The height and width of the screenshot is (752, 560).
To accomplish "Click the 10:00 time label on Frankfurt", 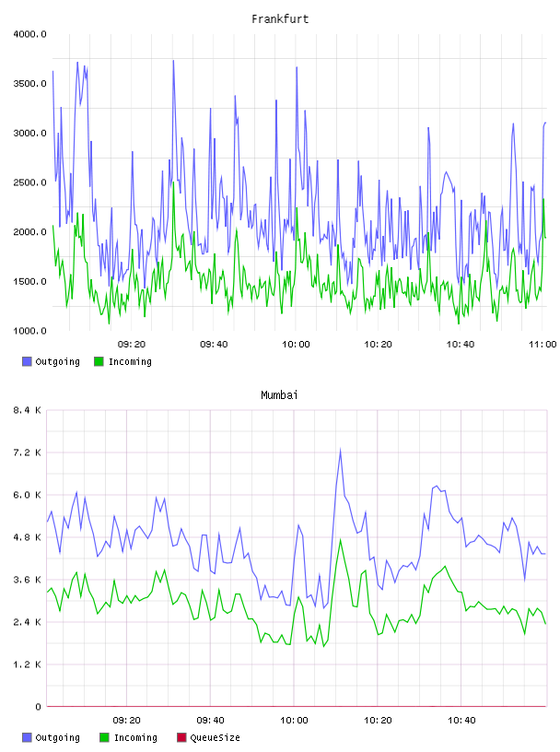I will [x=296, y=344].
